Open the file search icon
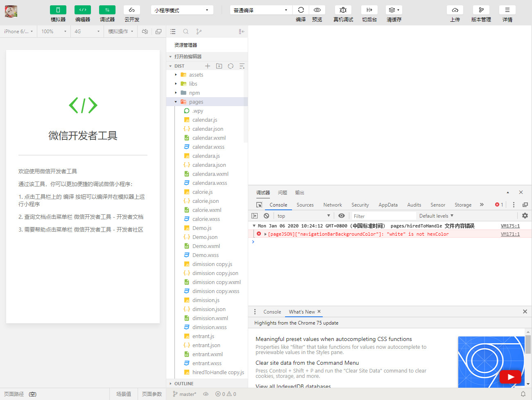This screenshot has height=400, width=532. coord(186,32)
